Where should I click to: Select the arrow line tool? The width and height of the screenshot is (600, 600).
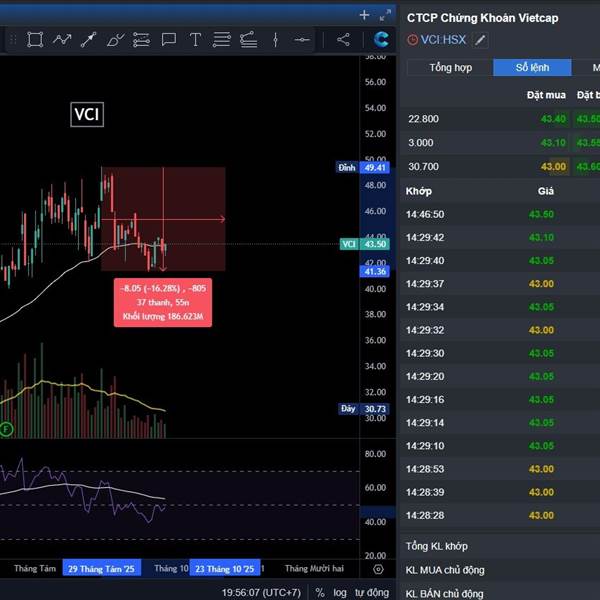(88, 40)
